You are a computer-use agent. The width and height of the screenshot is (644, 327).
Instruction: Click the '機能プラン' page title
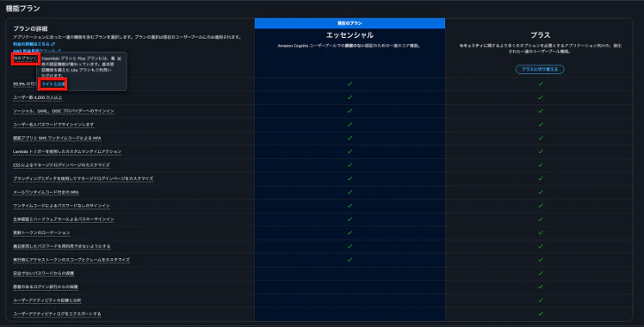[22, 9]
